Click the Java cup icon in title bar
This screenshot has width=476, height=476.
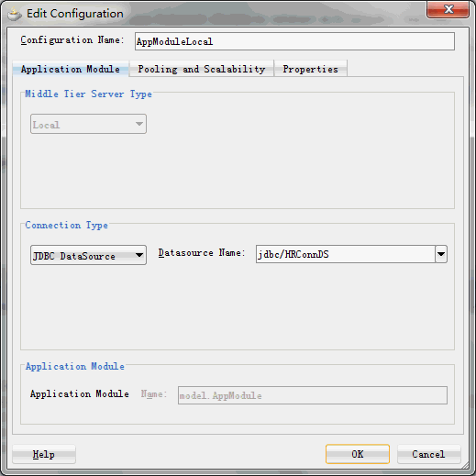(x=14, y=14)
